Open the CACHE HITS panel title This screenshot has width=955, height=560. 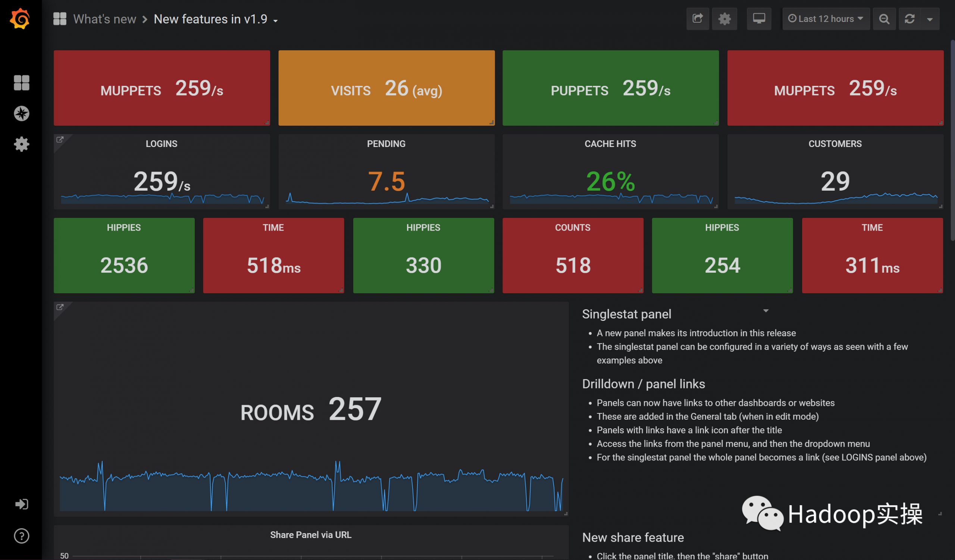click(x=610, y=144)
